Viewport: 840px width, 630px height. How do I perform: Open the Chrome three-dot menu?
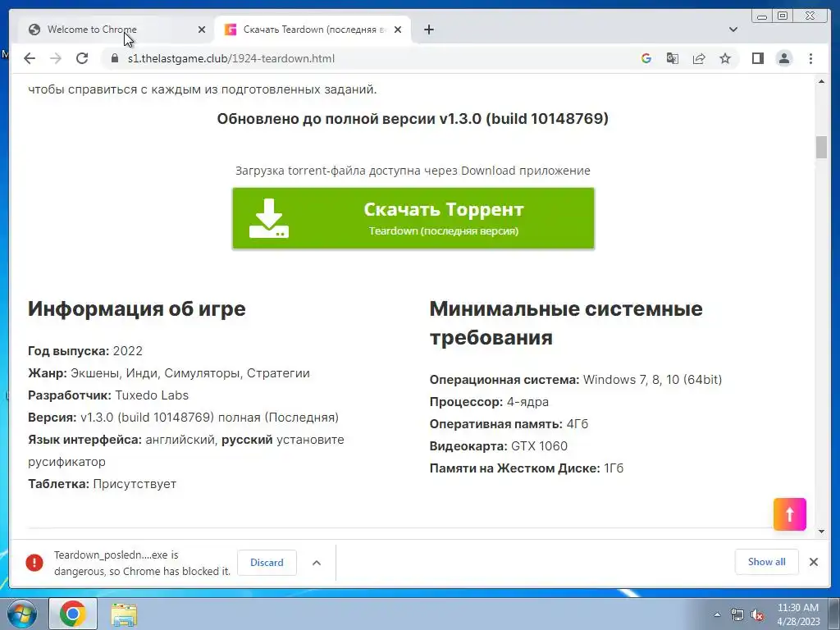point(810,58)
